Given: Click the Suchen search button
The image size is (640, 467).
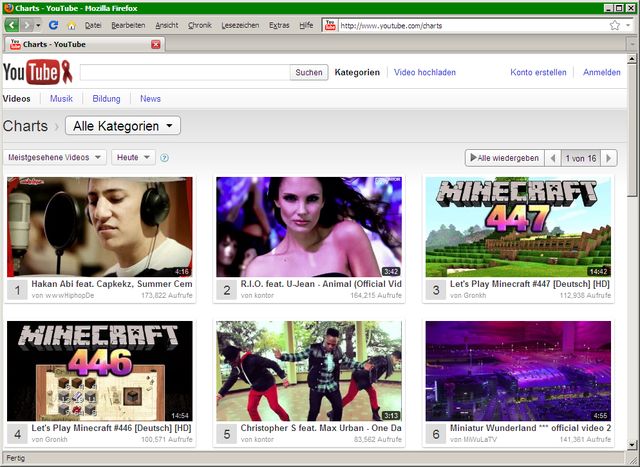Looking at the screenshot, I should click(x=309, y=72).
